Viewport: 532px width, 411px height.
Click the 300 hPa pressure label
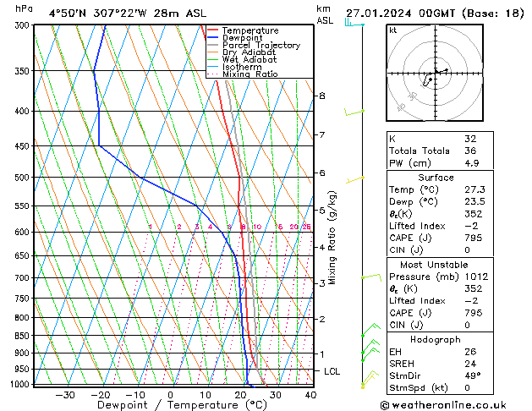coord(24,25)
